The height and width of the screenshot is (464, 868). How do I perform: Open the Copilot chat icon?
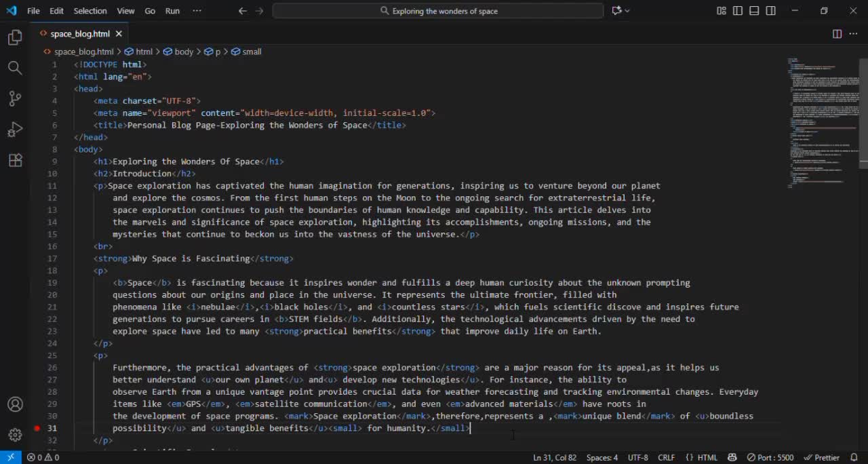tap(616, 11)
